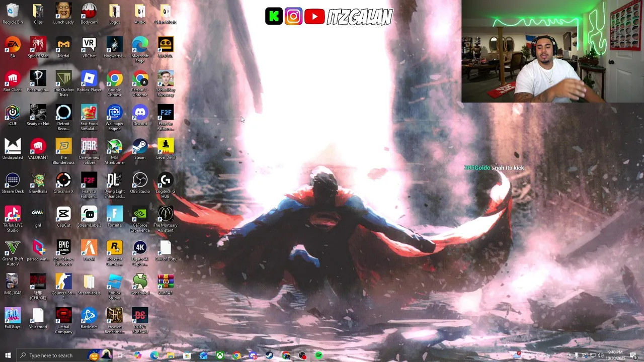
Task: Launch OBS Studio from desktop
Action: coord(140,183)
